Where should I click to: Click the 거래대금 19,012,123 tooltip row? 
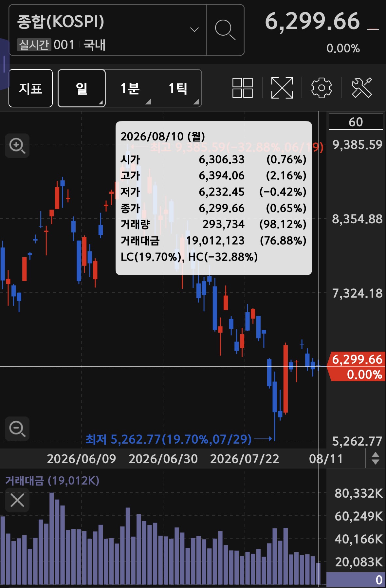pos(213,241)
